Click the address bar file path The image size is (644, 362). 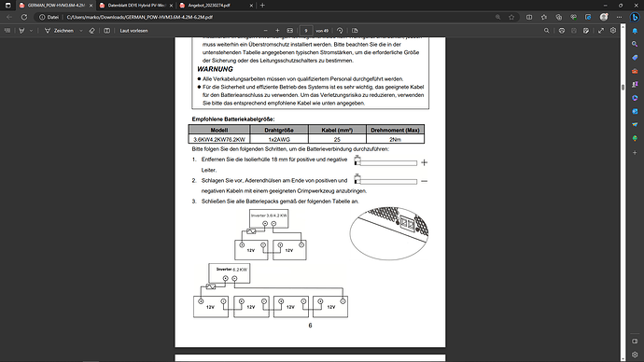coord(140,17)
